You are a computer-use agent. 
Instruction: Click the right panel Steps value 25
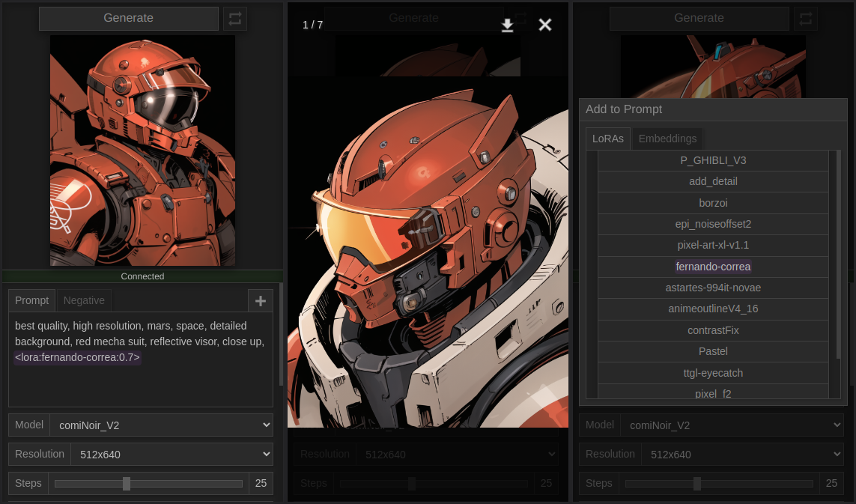point(831,483)
